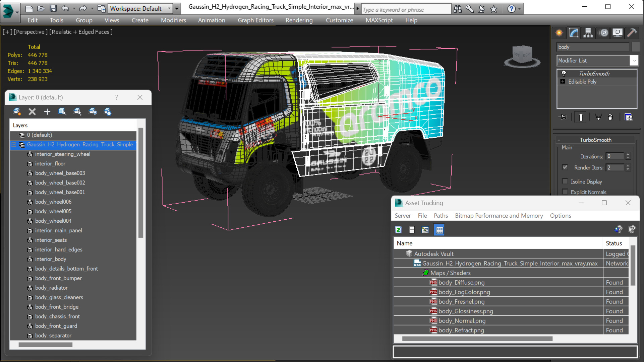Click the Status column header
644x362 pixels.
(x=616, y=243)
